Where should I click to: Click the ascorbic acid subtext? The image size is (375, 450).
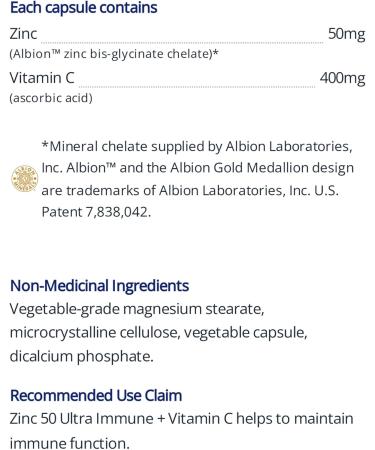pos(51,98)
